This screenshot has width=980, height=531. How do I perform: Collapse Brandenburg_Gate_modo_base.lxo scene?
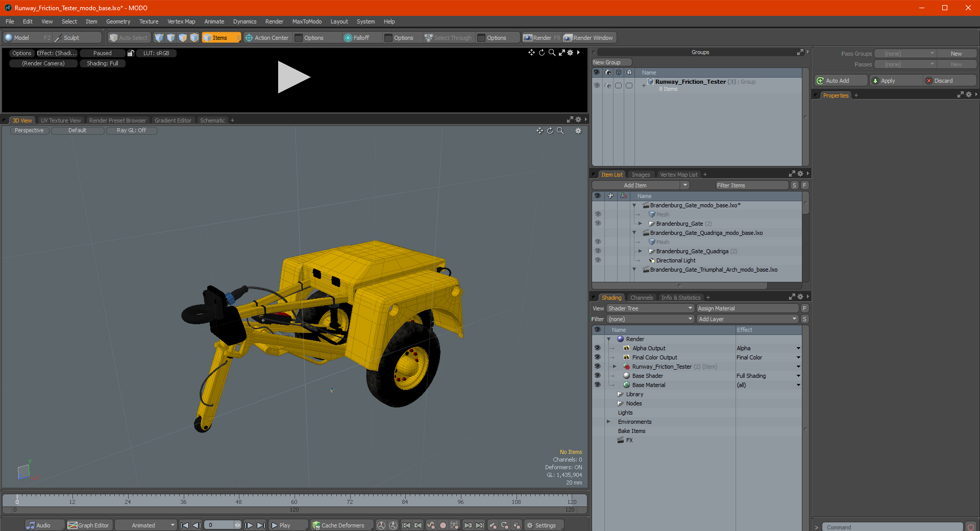click(x=634, y=205)
